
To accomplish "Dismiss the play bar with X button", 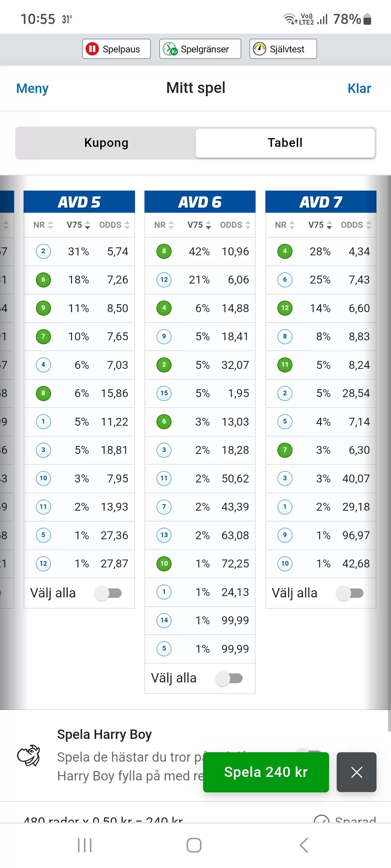I will click(x=357, y=772).
